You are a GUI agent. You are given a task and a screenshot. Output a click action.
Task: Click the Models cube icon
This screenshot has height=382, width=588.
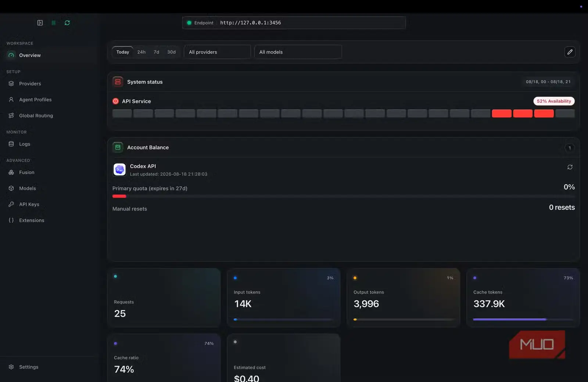coord(11,188)
